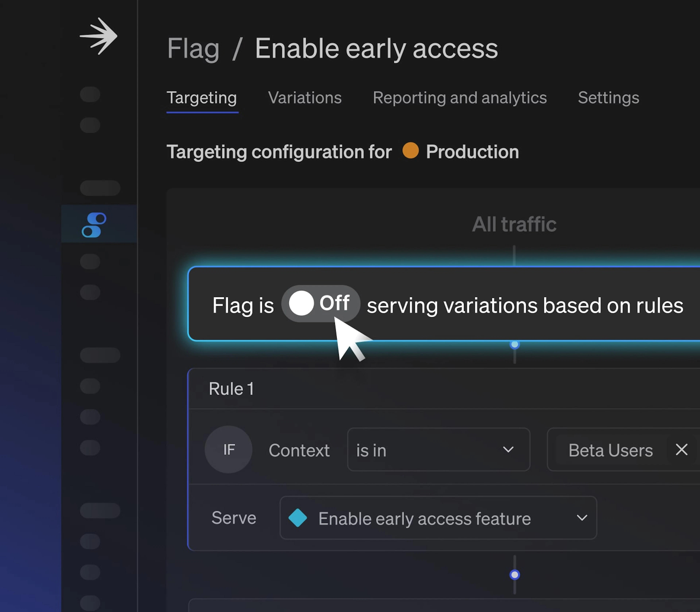The height and width of the screenshot is (612, 700).
Task: Switch to the Variations tab
Action: (305, 98)
